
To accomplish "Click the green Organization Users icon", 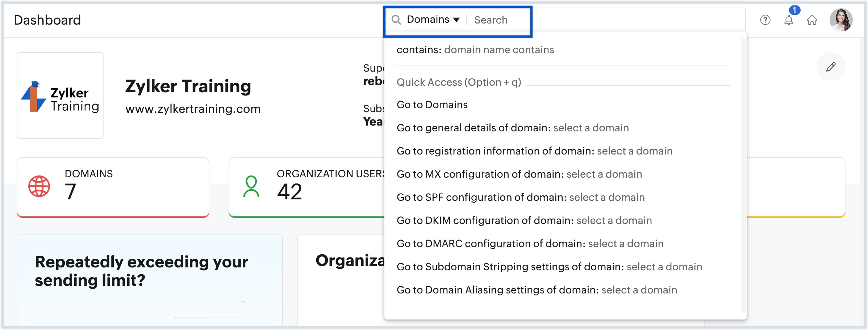I will tap(251, 186).
